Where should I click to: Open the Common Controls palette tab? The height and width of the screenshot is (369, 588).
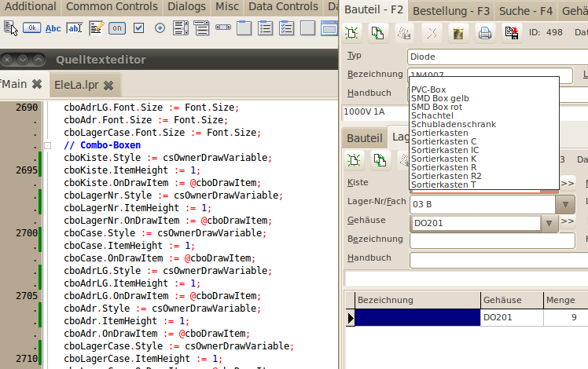112,6
